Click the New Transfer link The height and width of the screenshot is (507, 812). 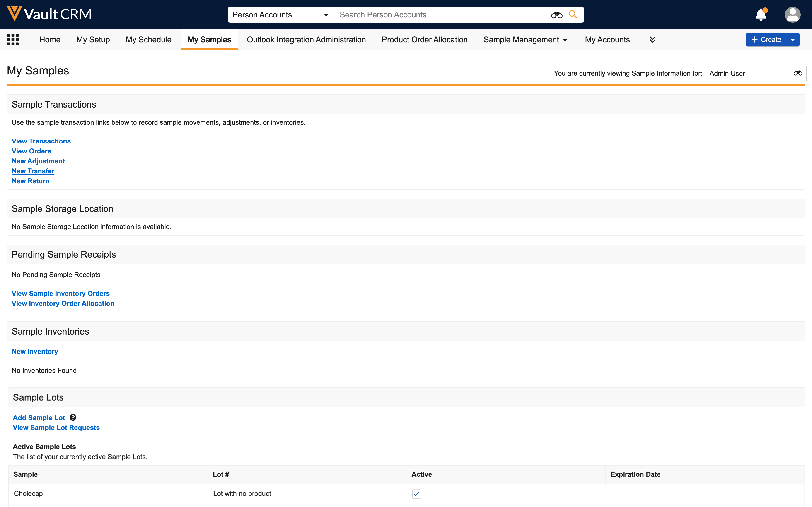33,171
